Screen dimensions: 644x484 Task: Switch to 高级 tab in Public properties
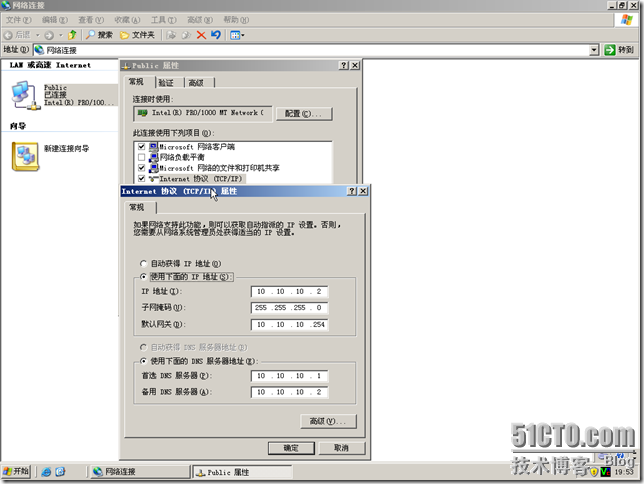(x=196, y=83)
